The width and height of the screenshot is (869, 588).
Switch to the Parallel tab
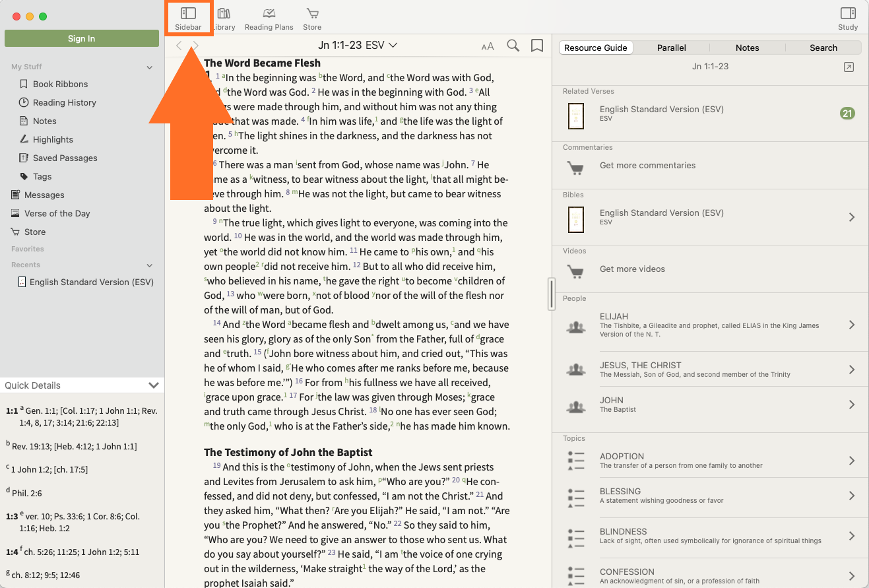click(672, 48)
